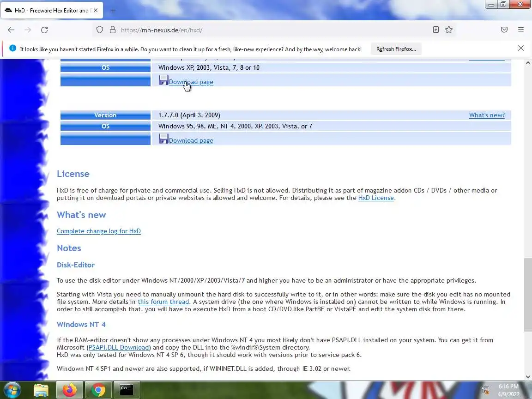Screen dimensions: 532x399
Task: Bookmark this page with the star icon
Action: pyautogui.click(x=449, y=30)
